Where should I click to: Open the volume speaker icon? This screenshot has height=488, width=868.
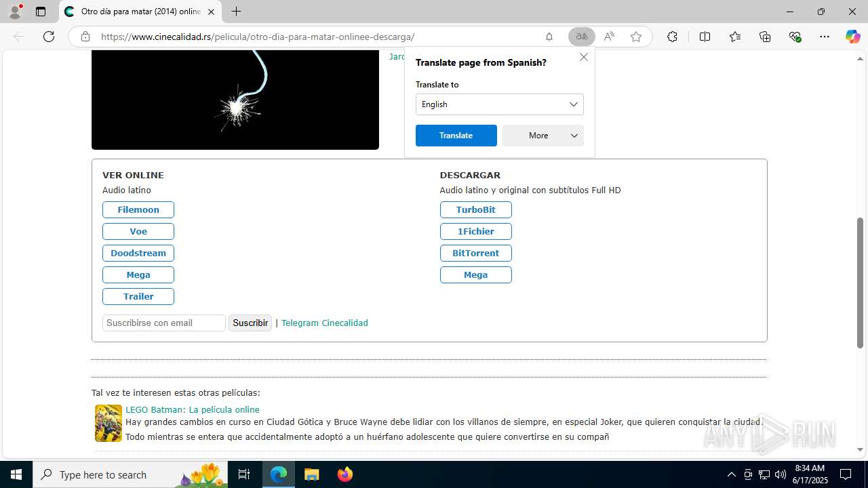coord(781,474)
